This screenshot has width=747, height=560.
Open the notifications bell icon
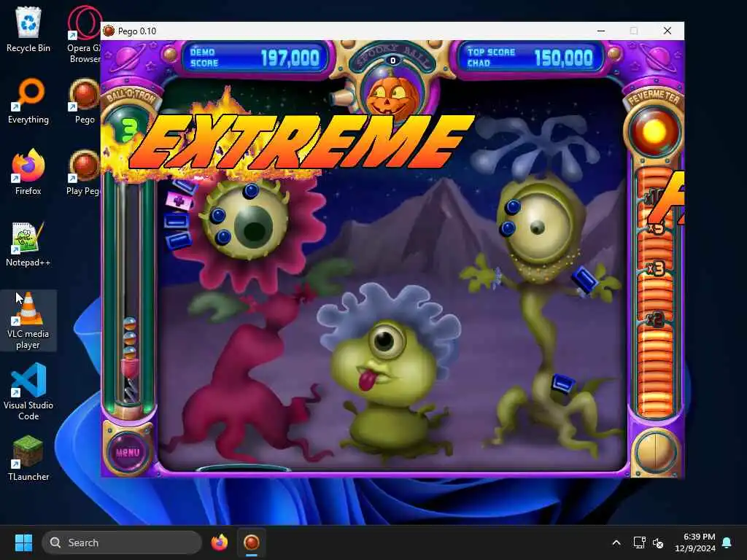(x=727, y=542)
